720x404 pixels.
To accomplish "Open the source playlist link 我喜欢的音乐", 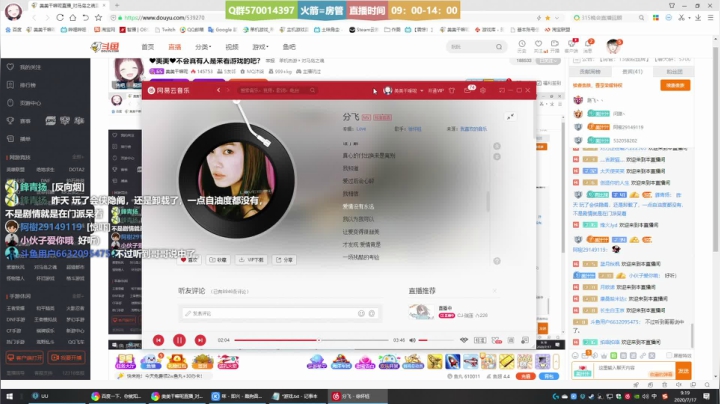I will 473,129.
